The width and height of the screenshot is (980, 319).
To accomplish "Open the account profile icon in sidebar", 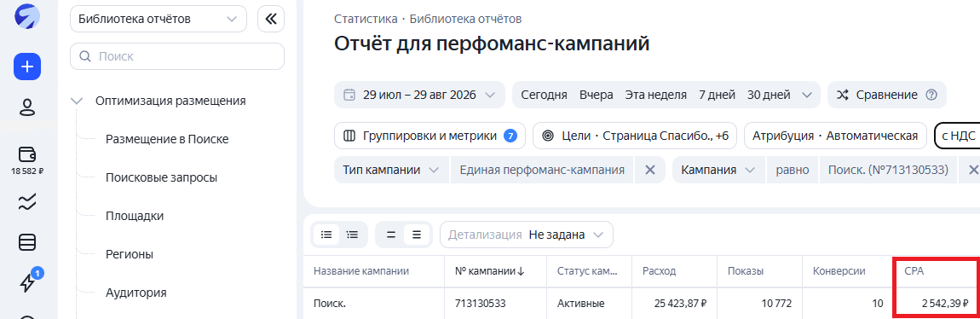I will click(x=27, y=107).
